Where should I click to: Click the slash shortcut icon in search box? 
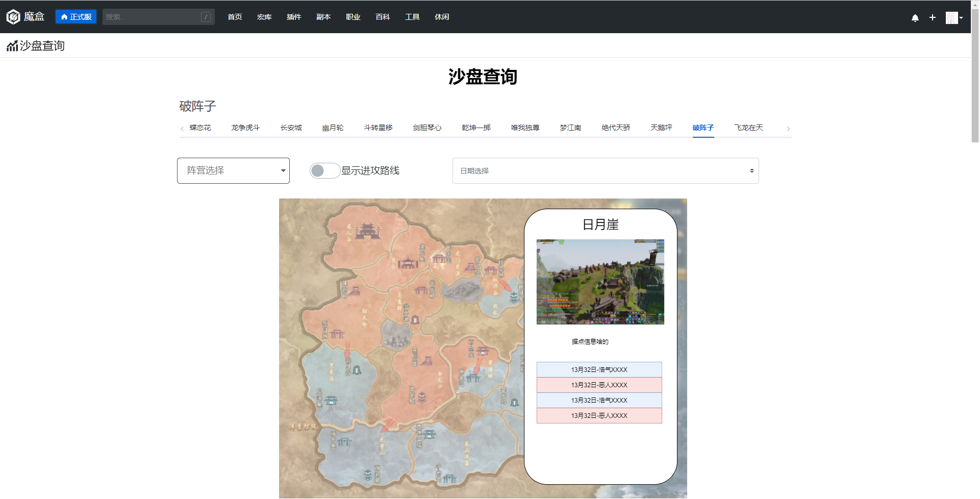206,16
